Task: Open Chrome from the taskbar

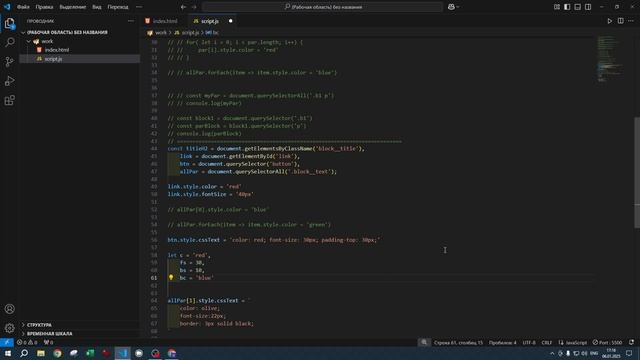Action: click(57, 353)
